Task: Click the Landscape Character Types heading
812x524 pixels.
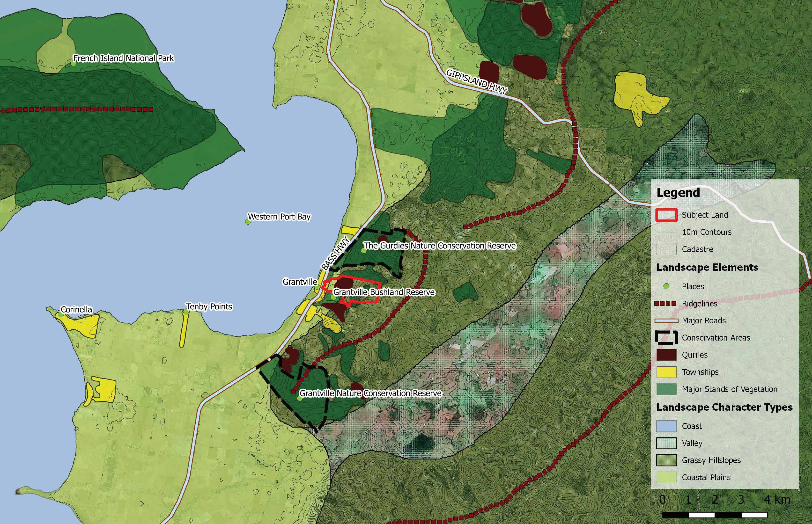Action: 724,407
